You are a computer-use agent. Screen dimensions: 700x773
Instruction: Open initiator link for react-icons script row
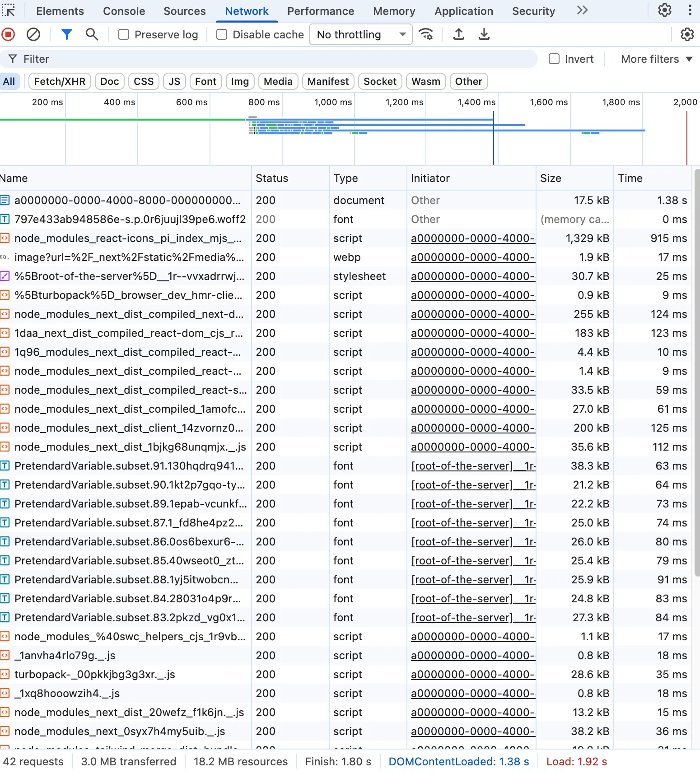click(473, 238)
